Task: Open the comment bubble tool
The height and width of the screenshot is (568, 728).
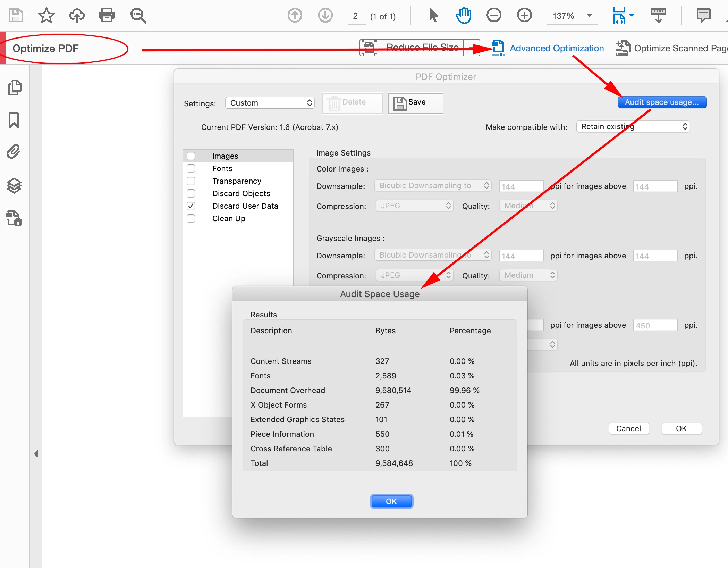Action: pos(703,15)
